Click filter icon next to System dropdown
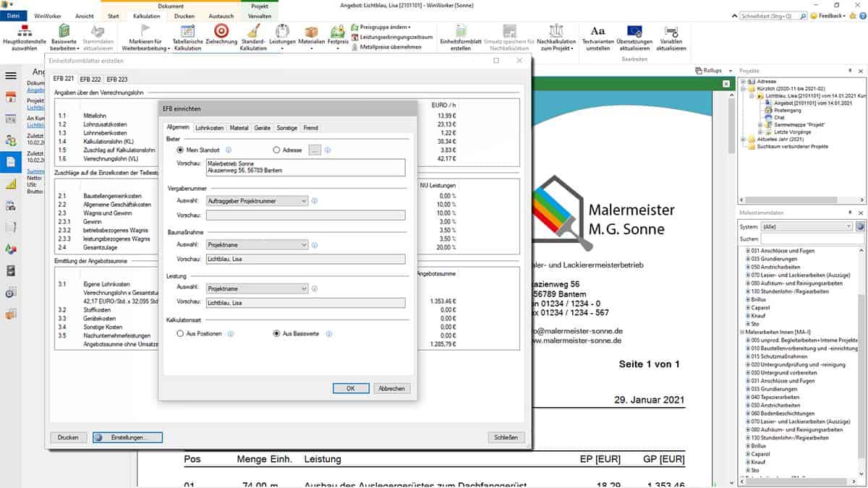This screenshot has height=488, width=868. point(860,226)
